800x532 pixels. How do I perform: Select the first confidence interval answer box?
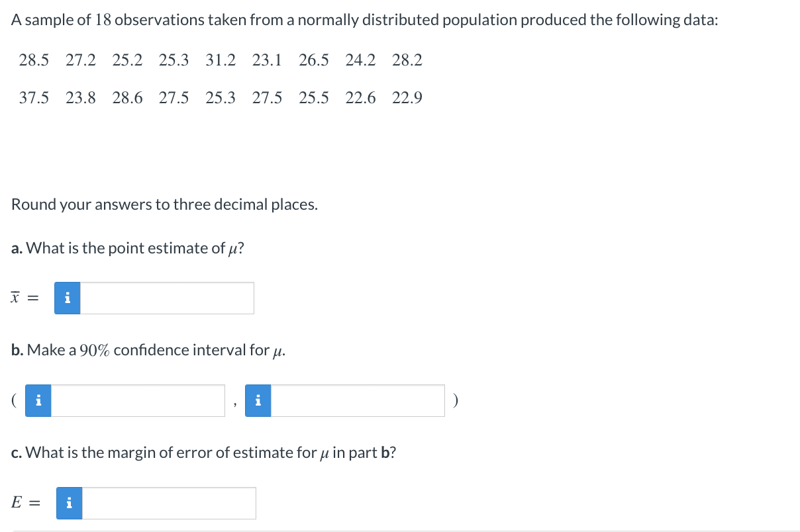[x=139, y=400]
